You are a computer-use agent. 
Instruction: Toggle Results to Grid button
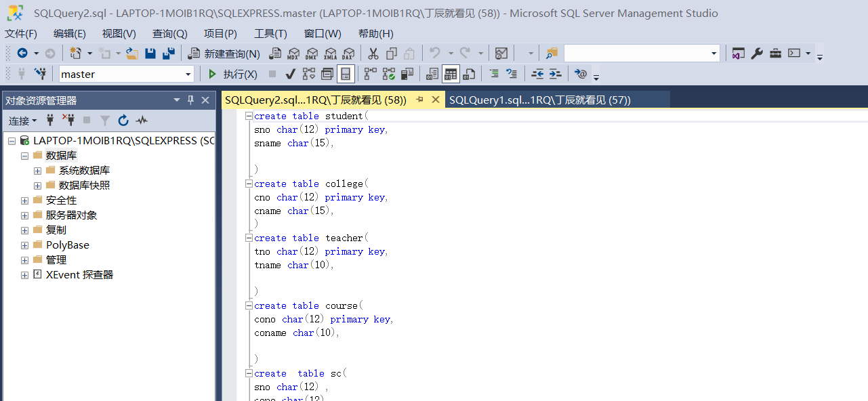click(x=451, y=74)
